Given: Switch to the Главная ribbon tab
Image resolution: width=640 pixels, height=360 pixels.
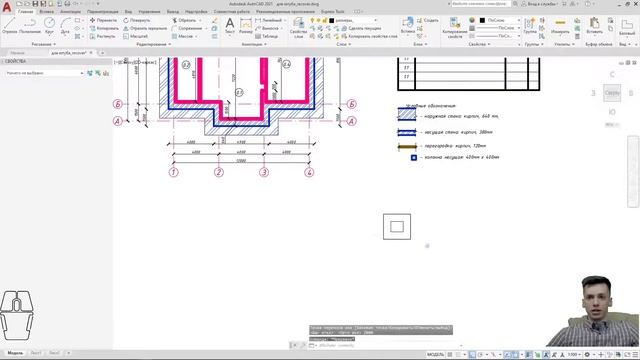Looking at the screenshot, I should click(x=25, y=11).
